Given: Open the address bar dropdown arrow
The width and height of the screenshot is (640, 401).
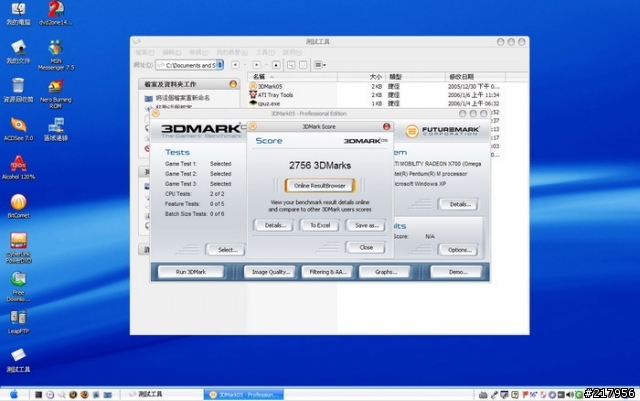Looking at the screenshot, I should tap(220, 65).
